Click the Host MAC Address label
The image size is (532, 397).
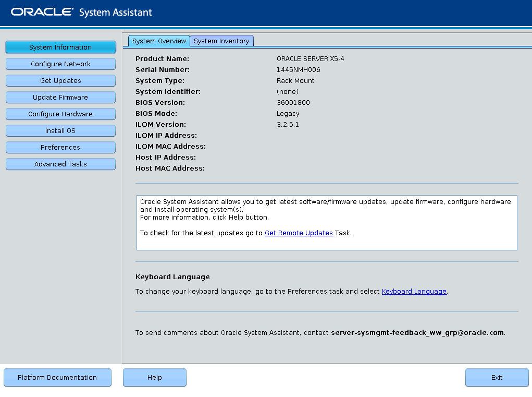point(170,168)
